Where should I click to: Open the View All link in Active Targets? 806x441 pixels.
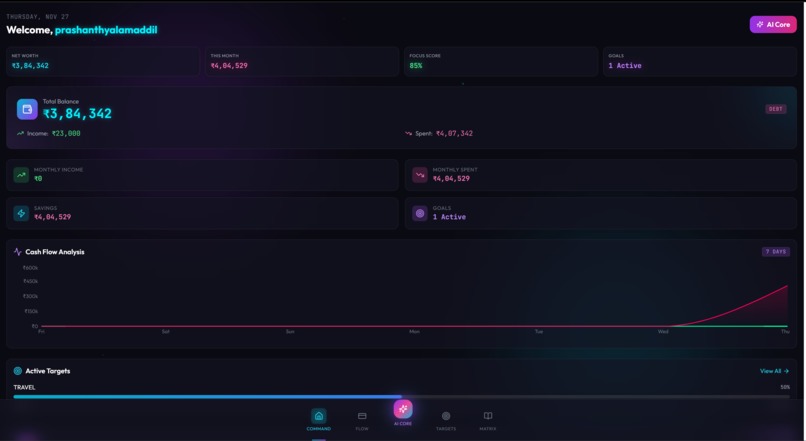pyautogui.click(x=774, y=371)
